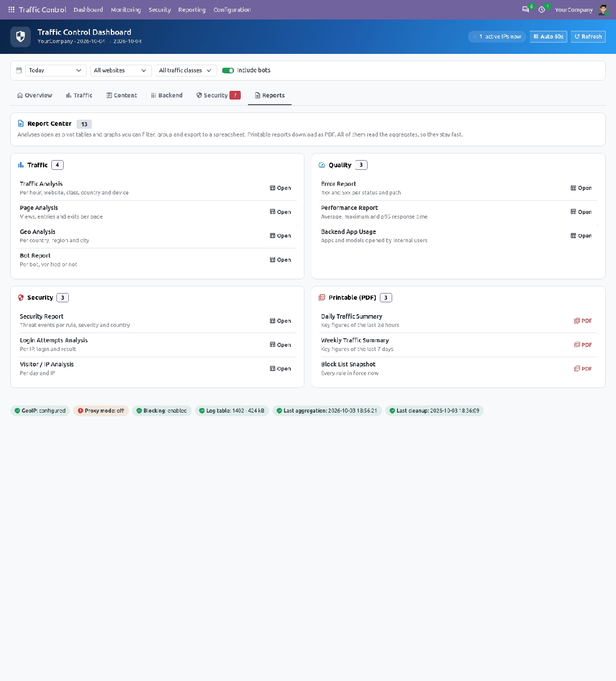Click the Printable (PDF) count badge 3
The image size is (616, 681).
click(x=386, y=298)
